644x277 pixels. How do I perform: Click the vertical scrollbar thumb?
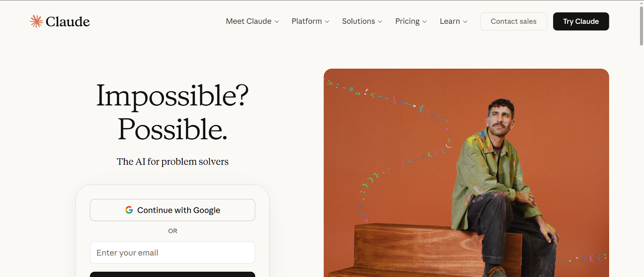(x=641, y=26)
